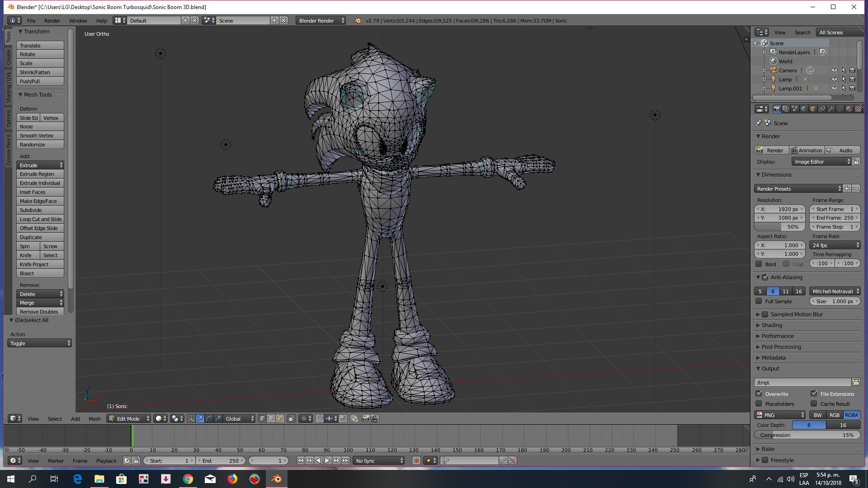
Task: Browse the output path folder icon
Action: [x=856, y=382]
